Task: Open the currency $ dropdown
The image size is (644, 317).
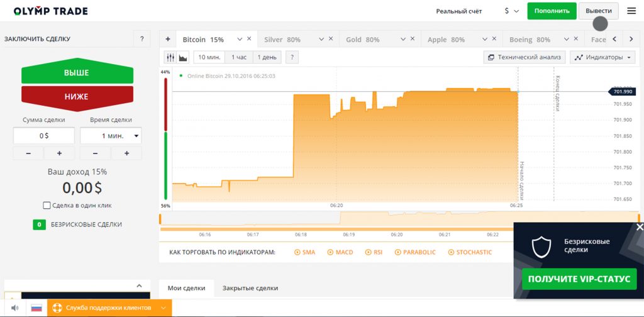Action: coord(512,11)
